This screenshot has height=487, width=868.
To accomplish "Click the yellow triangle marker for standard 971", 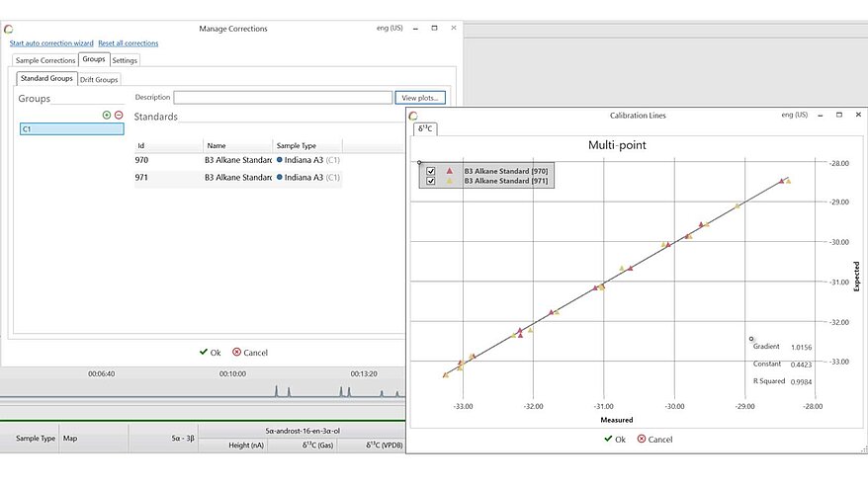I will click(x=450, y=181).
